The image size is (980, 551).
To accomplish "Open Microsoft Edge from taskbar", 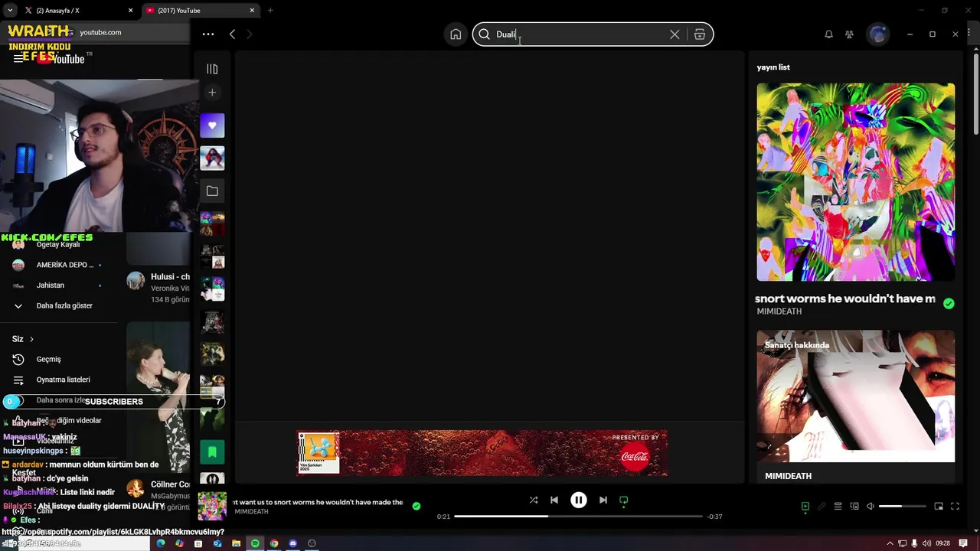I will tap(161, 543).
